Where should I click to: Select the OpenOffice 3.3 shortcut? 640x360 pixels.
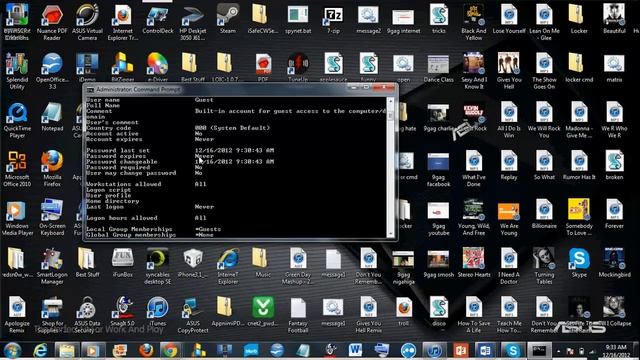coord(52,71)
